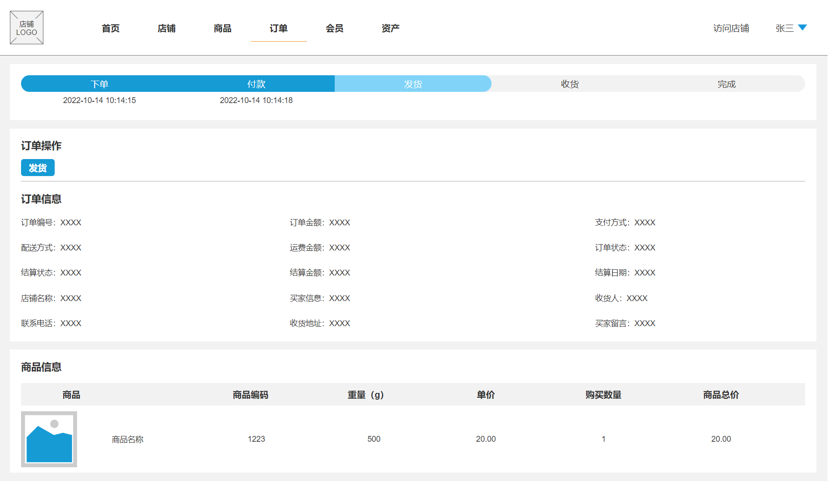Click the 商品编码 column header
Image resolution: width=828 pixels, height=504 pixels.
250,395
